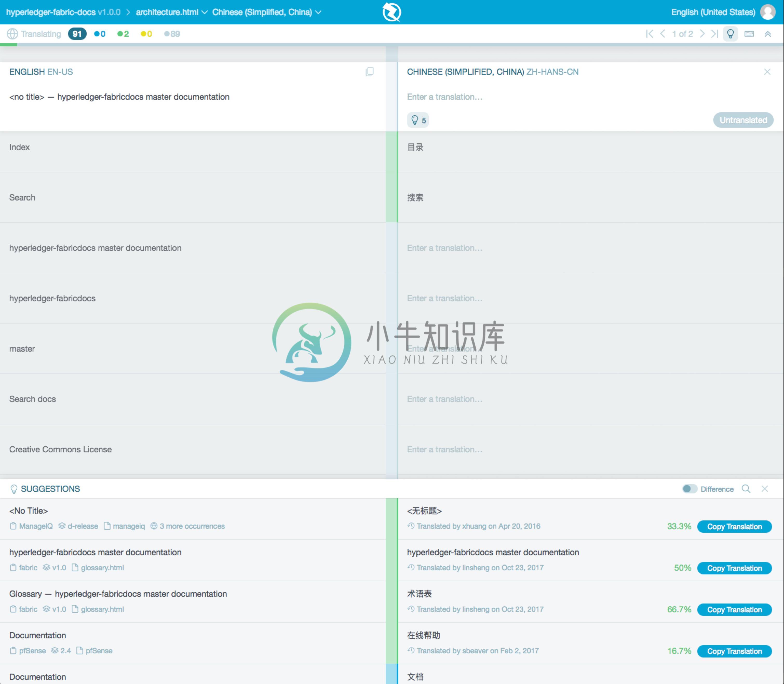Search suggestions with magnifier icon
The image size is (784, 684).
point(746,489)
